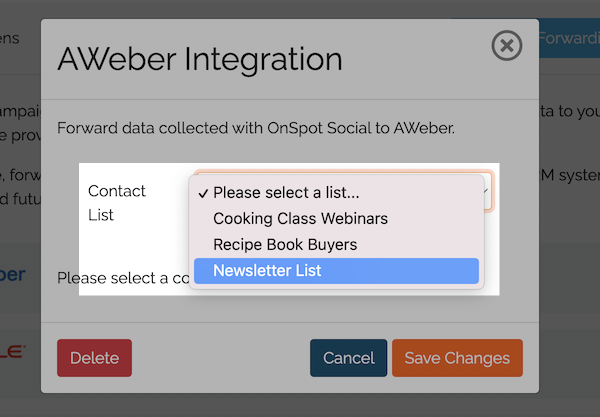This screenshot has width=600, height=417.
Task: Close the AWeber Integration dialog
Action: 507,46
